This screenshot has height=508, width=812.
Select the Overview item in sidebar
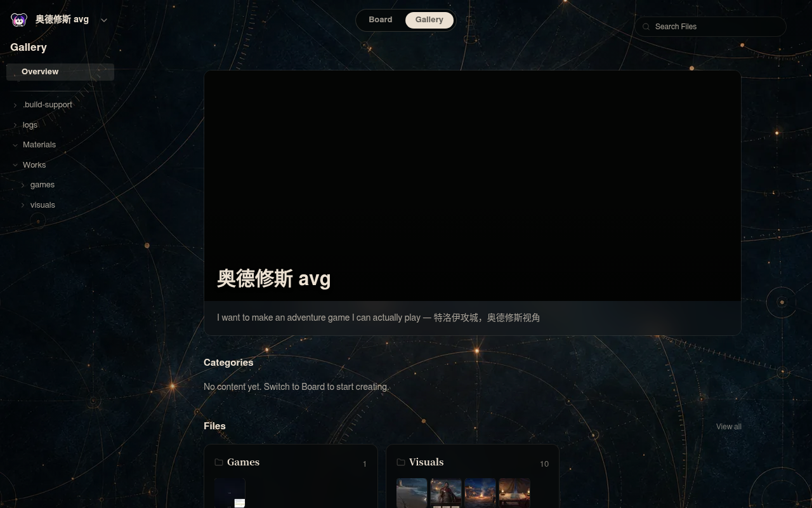[60, 72]
